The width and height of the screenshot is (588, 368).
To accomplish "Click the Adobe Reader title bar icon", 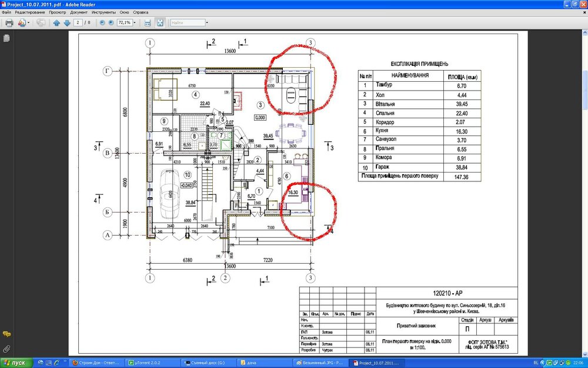I will tap(4, 5).
